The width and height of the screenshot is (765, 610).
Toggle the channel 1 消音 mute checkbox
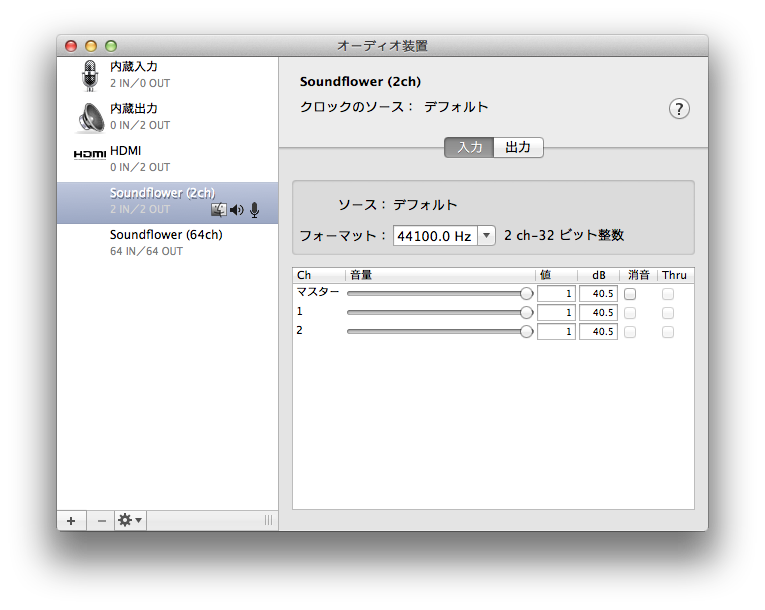[x=630, y=313]
